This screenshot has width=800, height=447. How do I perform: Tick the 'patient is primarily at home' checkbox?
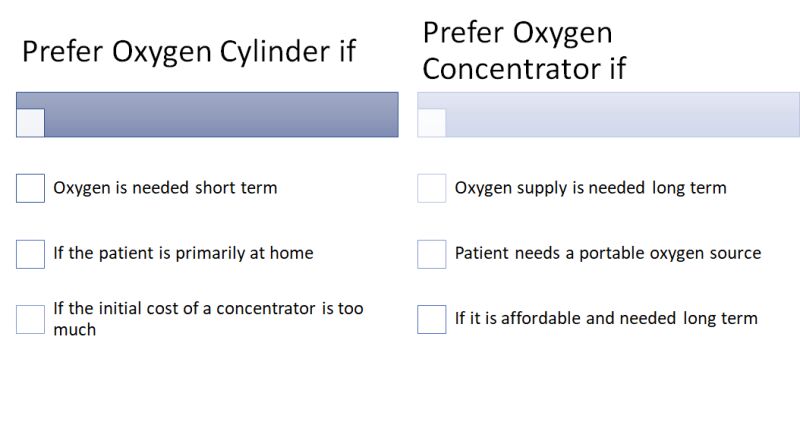pos(30,254)
